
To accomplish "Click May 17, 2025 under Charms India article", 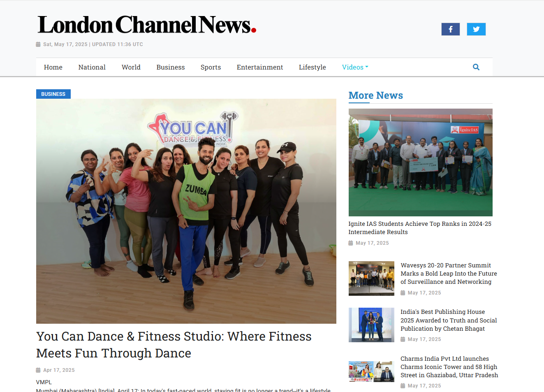I will 424,386.
